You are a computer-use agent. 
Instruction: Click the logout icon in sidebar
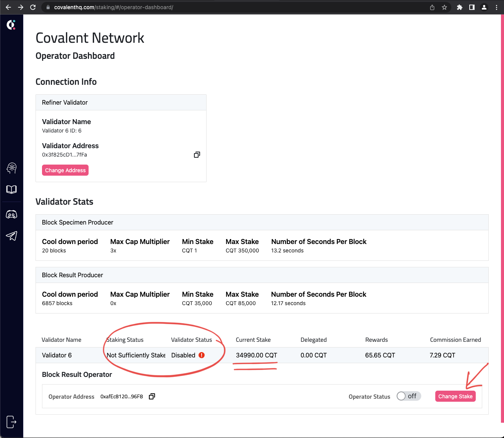point(11,422)
